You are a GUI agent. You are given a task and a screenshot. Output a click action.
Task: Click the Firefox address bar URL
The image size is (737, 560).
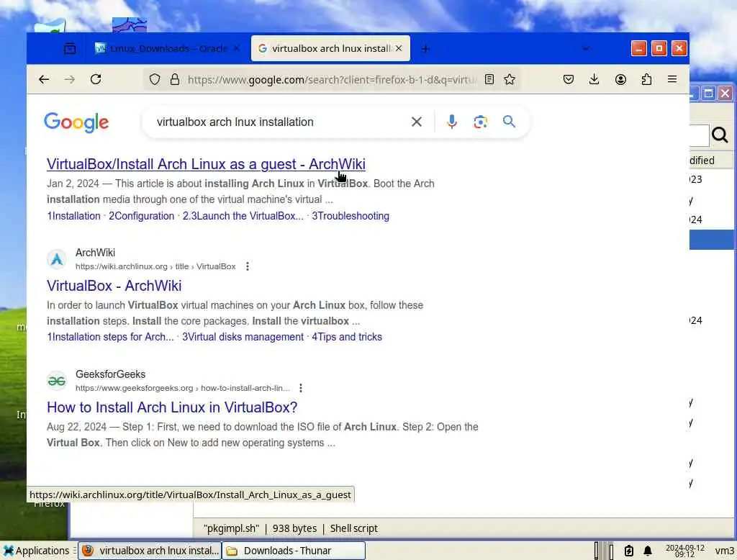click(332, 80)
